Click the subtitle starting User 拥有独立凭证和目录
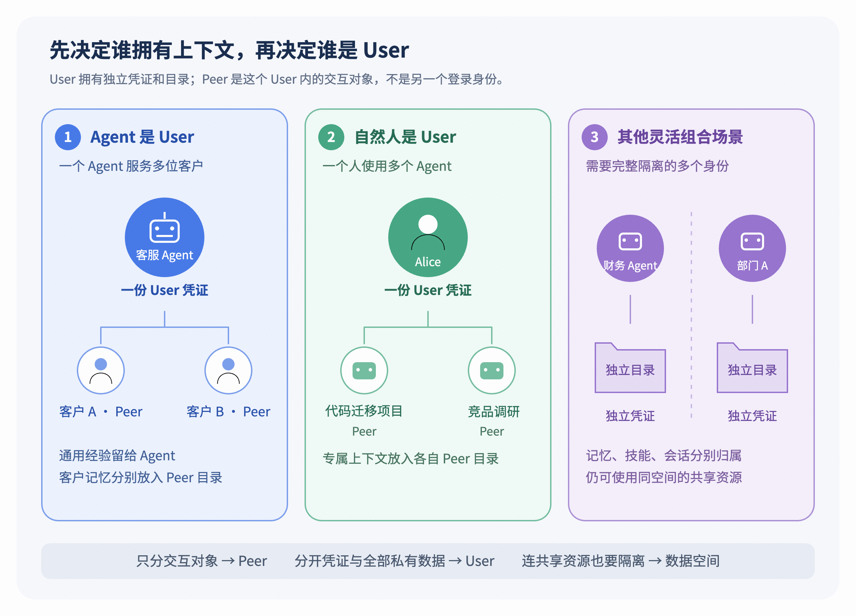The width and height of the screenshot is (856, 616). 277,79
